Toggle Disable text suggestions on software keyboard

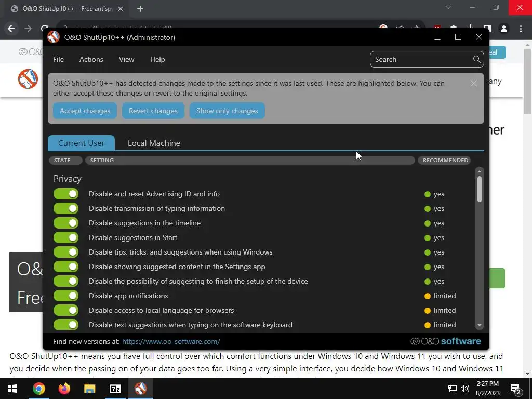pyautogui.click(x=66, y=325)
